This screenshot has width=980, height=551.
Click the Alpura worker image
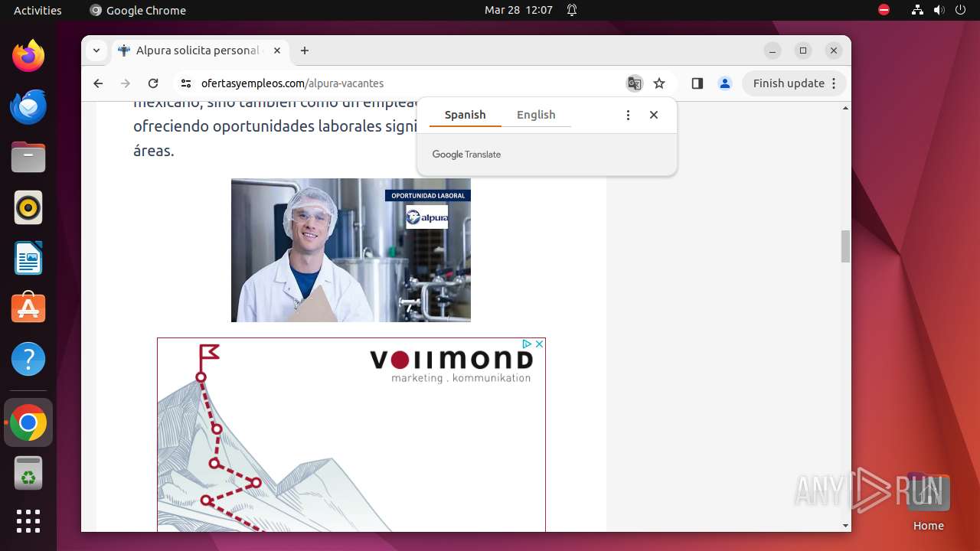pyautogui.click(x=351, y=250)
